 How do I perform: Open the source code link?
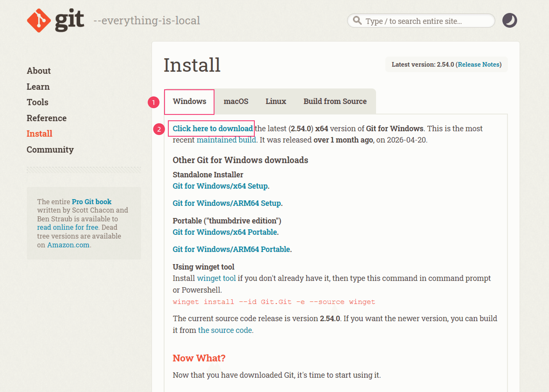(x=225, y=330)
